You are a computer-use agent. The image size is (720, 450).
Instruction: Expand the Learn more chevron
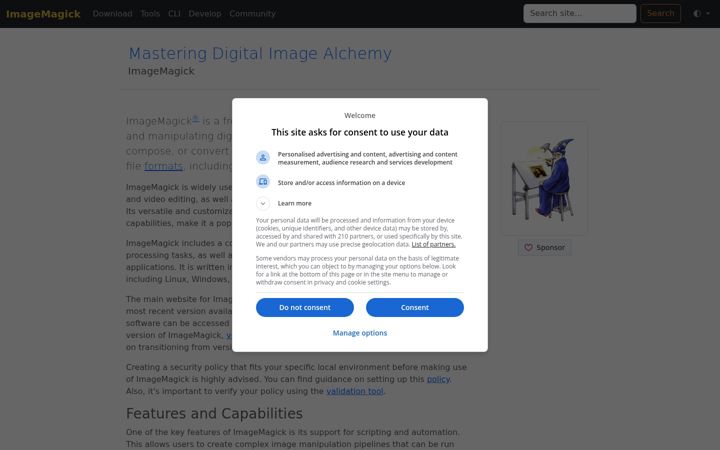click(263, 203)
